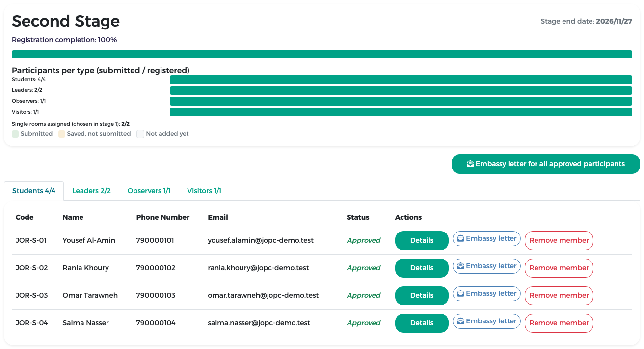Remove member Omar Tarawneh
This screenshot has width=644, height=349.
click(x=559, y=295)
